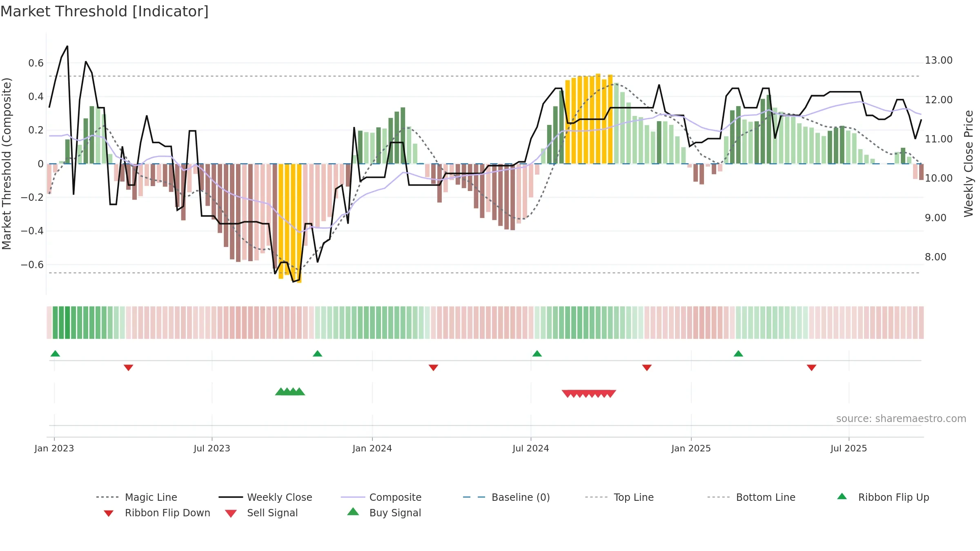980x551 pixels.
Task: Click the 0.6 left axis tick label
Action: [x=36, y=63]
